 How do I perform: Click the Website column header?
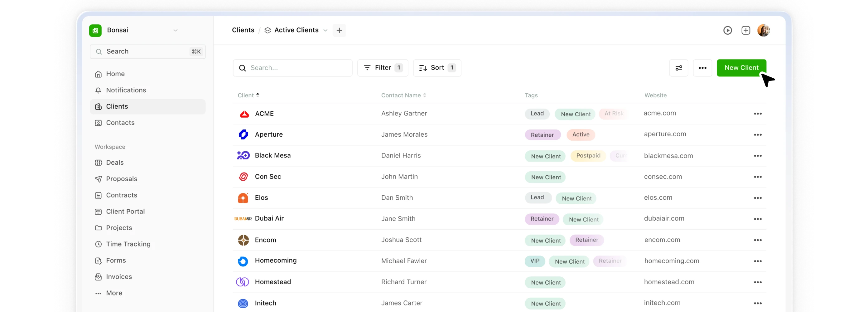[655, 95]
